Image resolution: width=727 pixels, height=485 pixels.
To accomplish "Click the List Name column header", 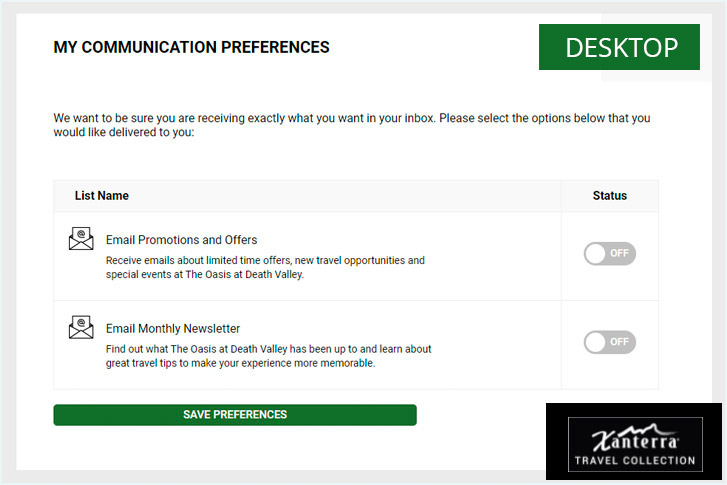I will [x=102, y=196].
